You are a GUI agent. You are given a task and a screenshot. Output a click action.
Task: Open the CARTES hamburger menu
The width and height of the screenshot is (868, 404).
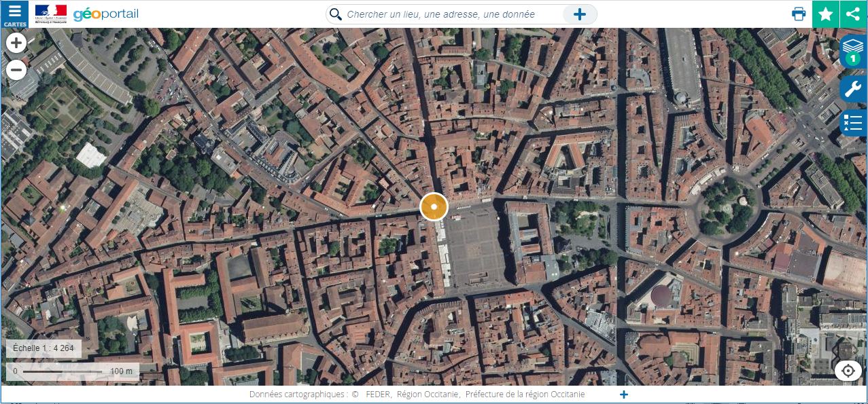(x=14, y=14)
